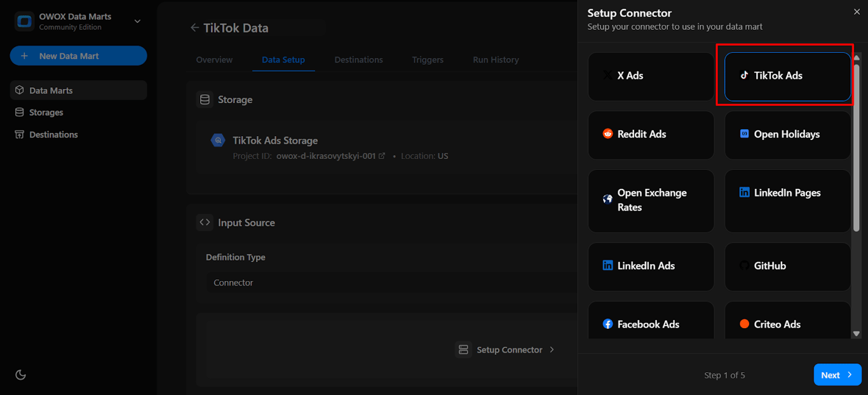
Task: Click the scrollbar up arrow in connector list
Action: pos(856,57)
